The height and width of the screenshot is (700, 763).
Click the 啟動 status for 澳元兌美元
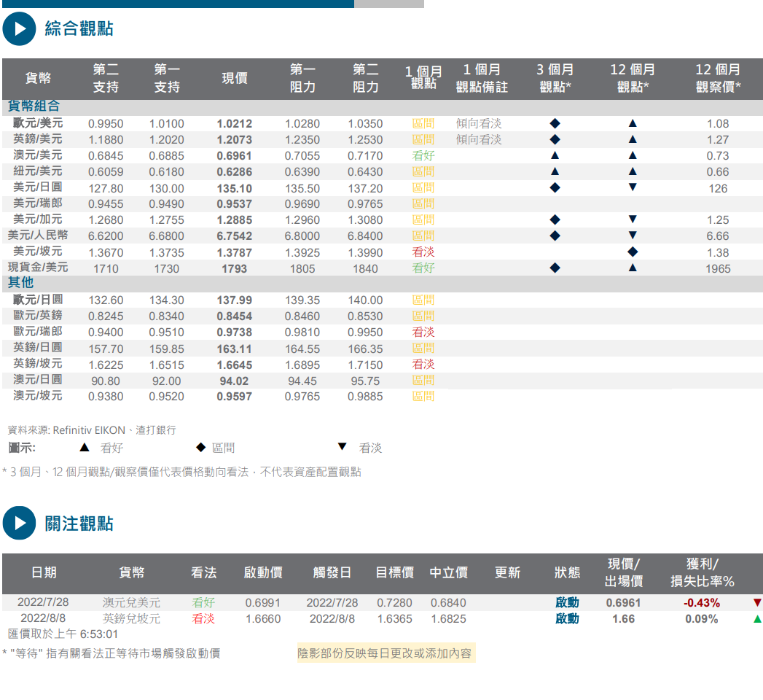567,603
